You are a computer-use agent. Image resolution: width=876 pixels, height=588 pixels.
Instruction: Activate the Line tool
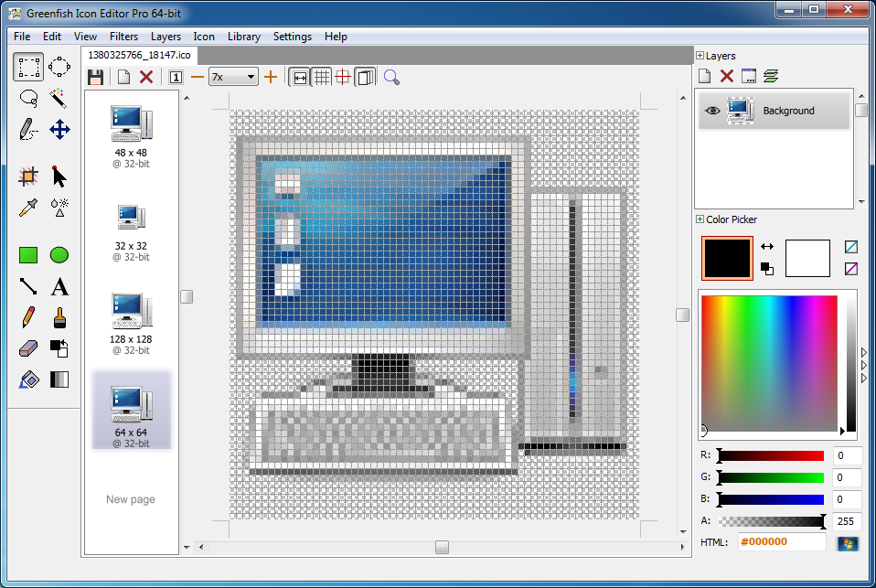(27, 286)
